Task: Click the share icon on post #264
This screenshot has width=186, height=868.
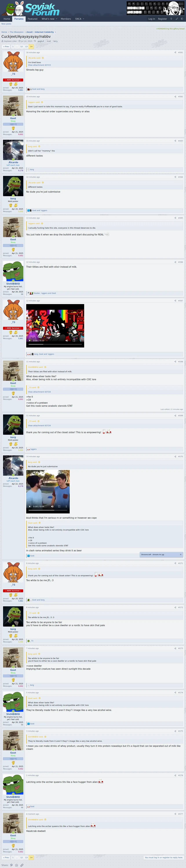Action: [x=175, y=177]
